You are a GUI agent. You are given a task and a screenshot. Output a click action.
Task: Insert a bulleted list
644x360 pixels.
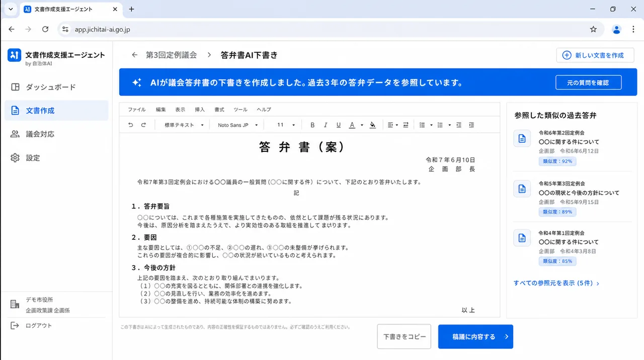click(x=440, y=125)
